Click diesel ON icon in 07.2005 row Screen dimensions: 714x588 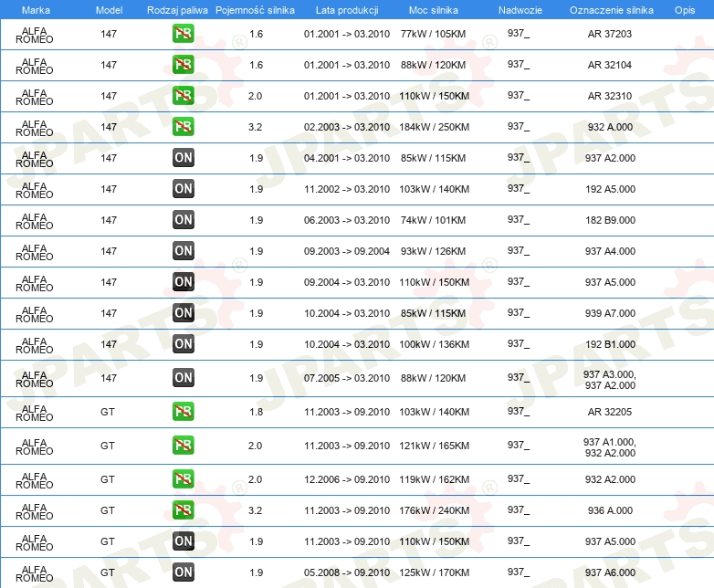coord(184,378)
